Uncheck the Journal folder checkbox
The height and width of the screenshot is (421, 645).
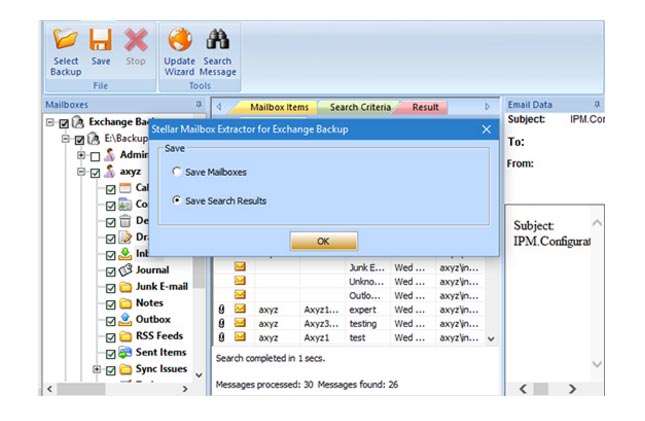tap(111, 272)
